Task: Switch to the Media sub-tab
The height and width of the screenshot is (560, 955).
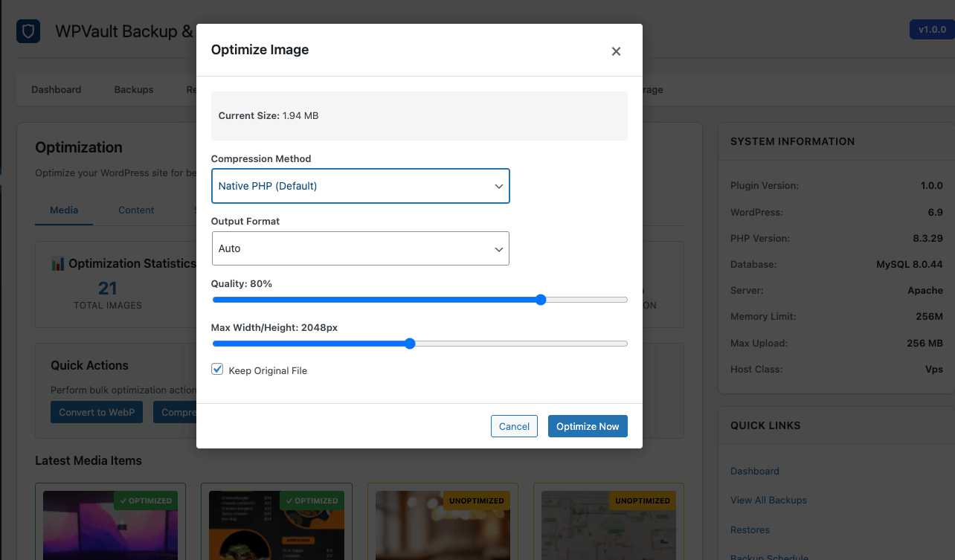Action: click(64, 210)
